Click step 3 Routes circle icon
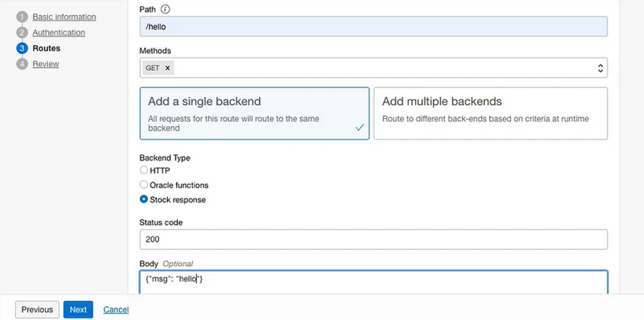The height and width of the screenshot is (320, 644). (22, 48)
